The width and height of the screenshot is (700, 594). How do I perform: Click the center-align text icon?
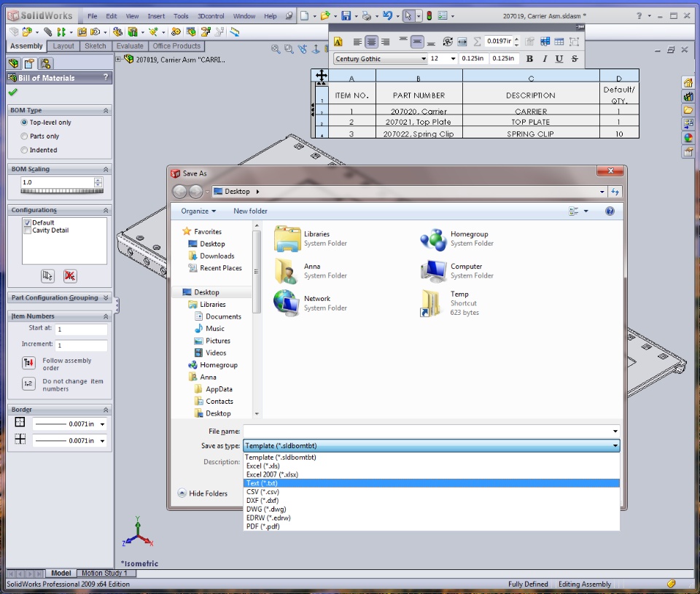(371, 42)
